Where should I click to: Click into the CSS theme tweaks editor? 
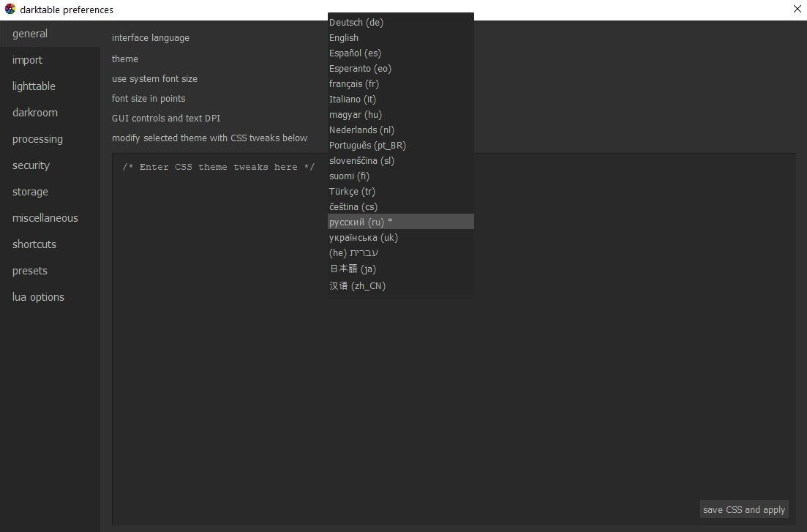tap(454, 339)
